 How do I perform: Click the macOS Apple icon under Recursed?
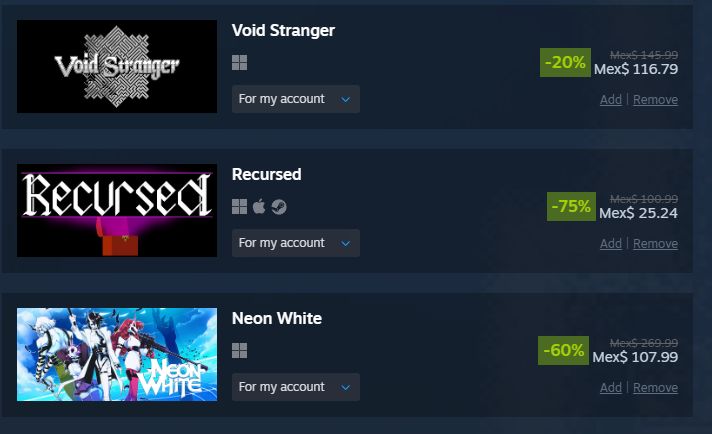pyautogui.click(x=259, y=206)
